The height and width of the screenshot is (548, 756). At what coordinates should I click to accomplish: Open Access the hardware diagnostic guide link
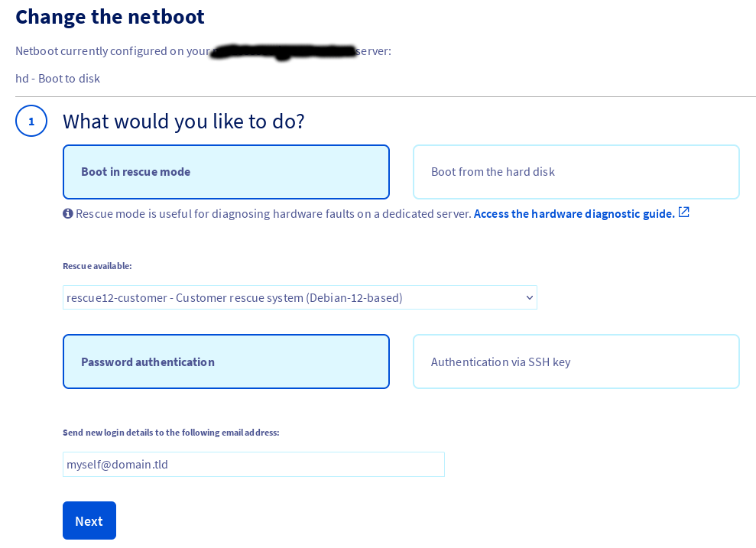click(x=574, y=214)
